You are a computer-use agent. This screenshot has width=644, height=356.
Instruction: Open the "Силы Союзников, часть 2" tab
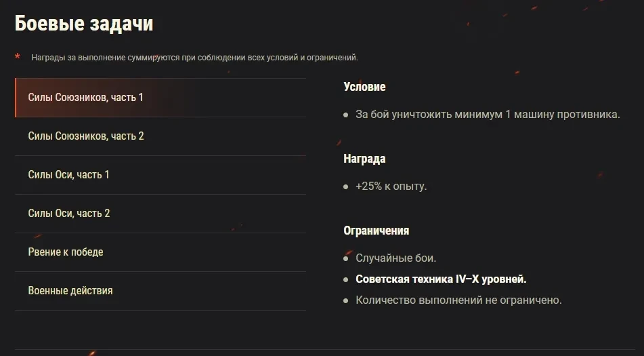[x=86, y=136]
